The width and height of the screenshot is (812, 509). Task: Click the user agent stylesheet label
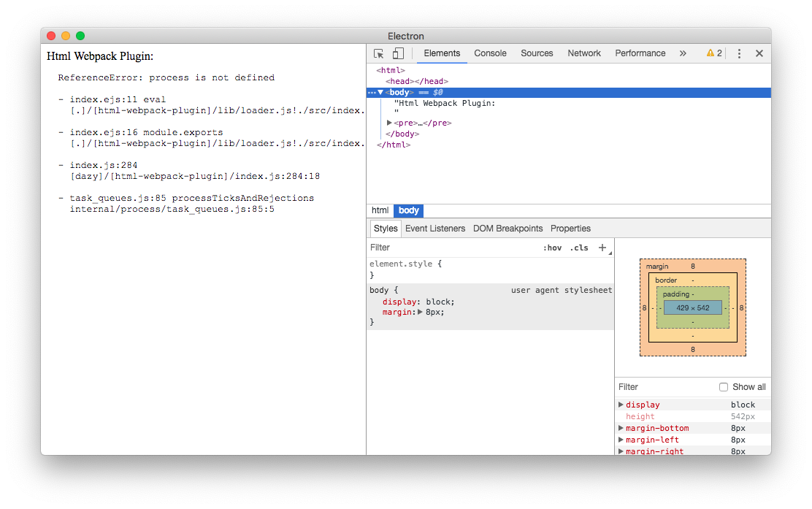click(x=562, y=290)
